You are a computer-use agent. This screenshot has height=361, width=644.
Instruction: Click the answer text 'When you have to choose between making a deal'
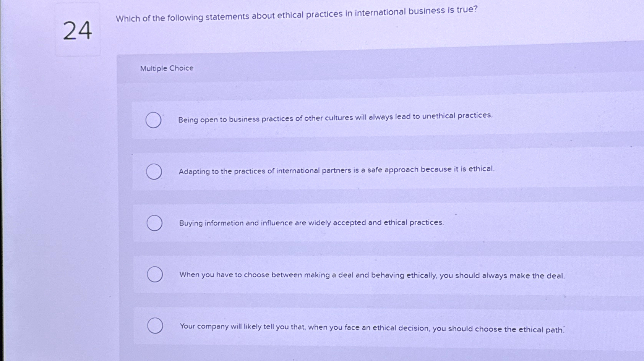tap(266, 275)
